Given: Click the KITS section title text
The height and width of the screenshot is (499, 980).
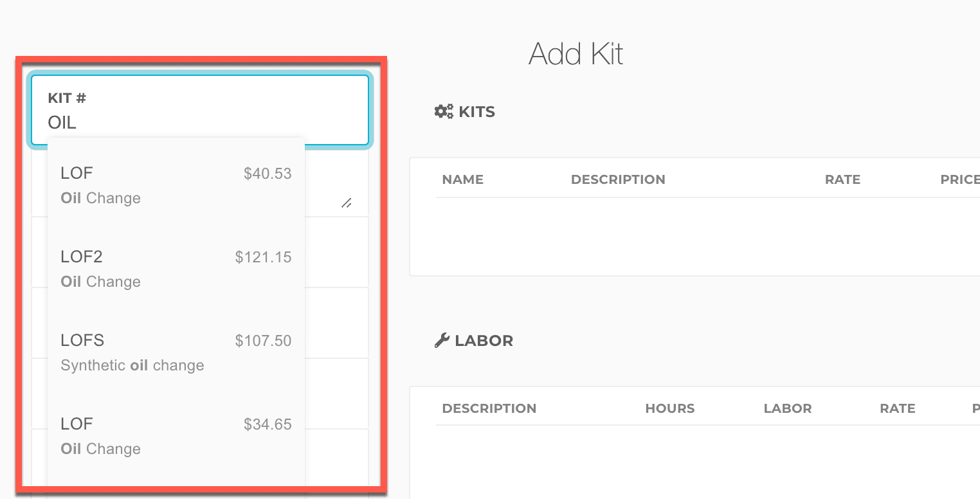Looking at the screenshot, I should coord(476,112).
